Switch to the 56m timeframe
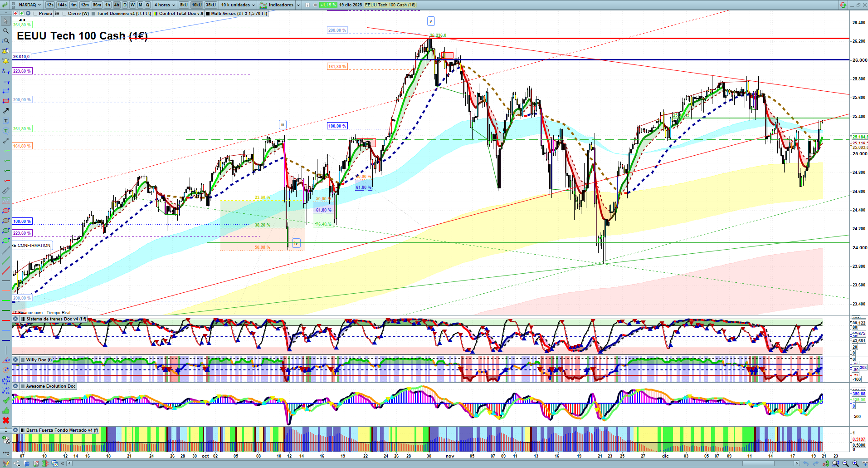The width and height of the screenshot is (868, 468). coord(97,5)
